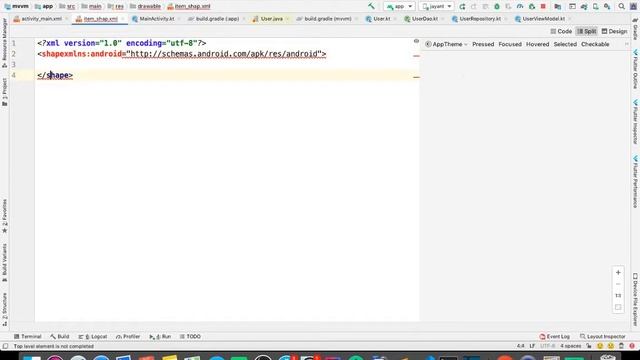Image resolution: width=640 pixels, height=360 pixels.
Task: Select the Code view mode
Action: (x=561, y=31)
